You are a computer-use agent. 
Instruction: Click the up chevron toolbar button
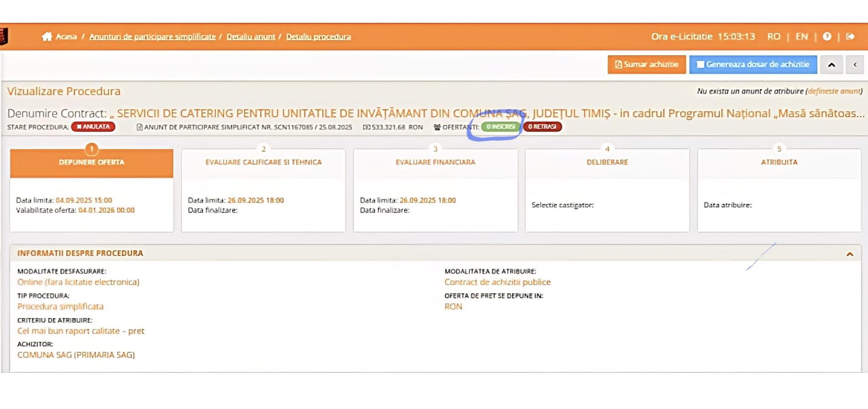831,65
